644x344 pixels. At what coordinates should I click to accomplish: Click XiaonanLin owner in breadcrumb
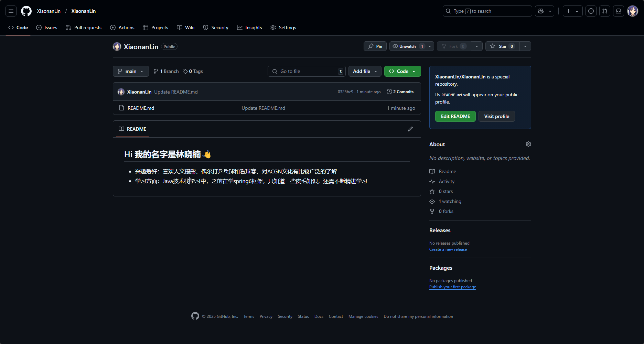[49, 11]
